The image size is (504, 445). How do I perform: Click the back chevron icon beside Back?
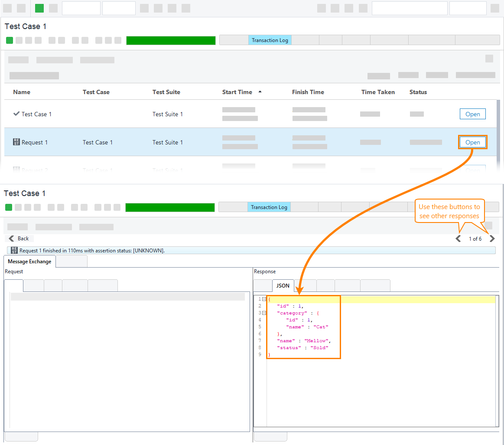pyautogui.click(x=11, y=238)
